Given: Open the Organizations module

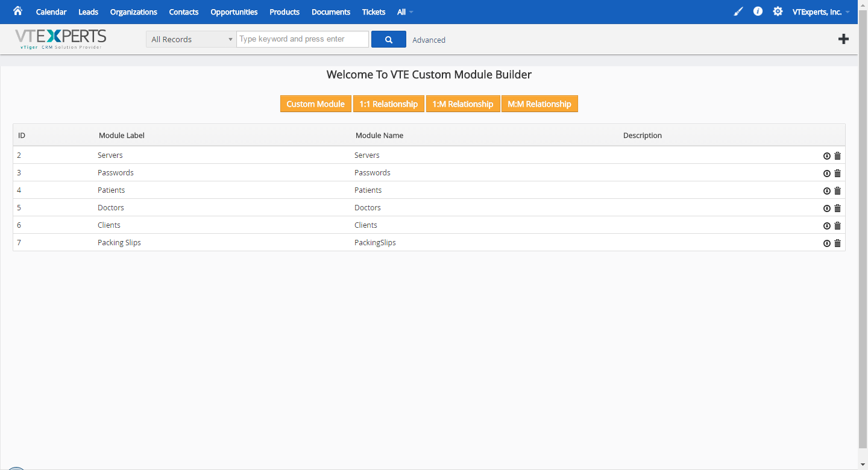Looking at the screenshot, I should (134, 12).
